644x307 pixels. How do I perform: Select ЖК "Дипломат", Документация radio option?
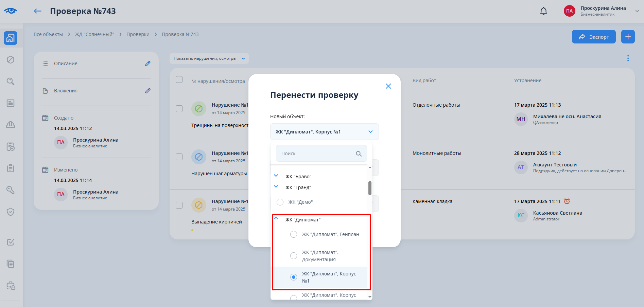pos(294,256)
